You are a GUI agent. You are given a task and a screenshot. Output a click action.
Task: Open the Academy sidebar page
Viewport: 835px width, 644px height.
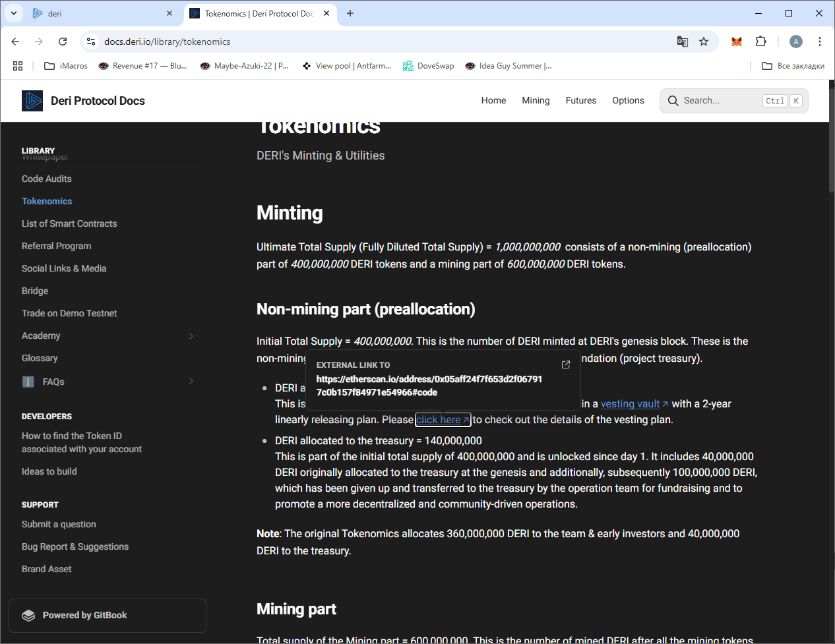click(41, 336)
